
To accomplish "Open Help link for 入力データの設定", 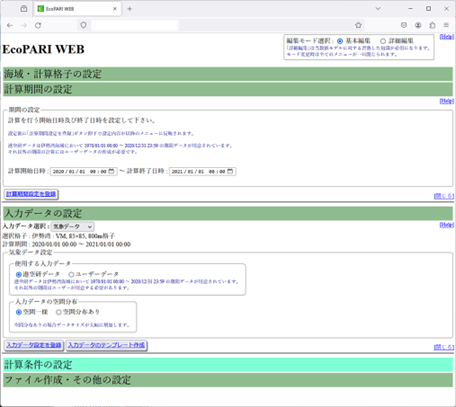I will [447, 225].
